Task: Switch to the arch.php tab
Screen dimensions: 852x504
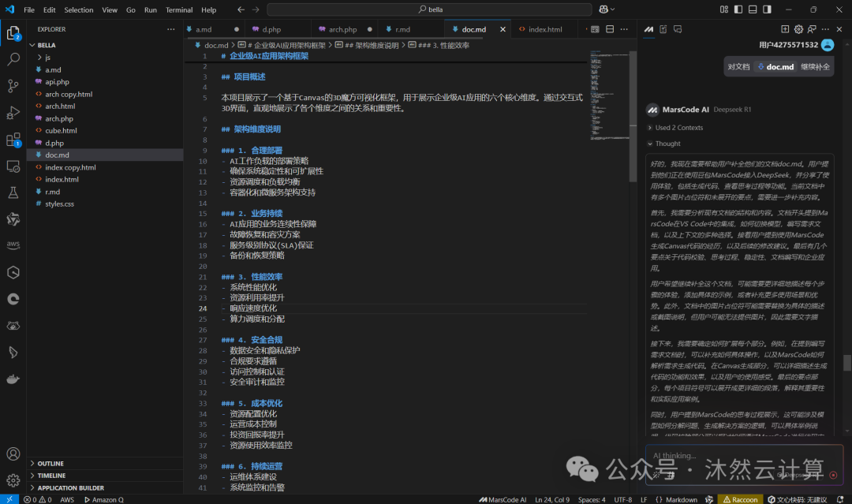Action: coord(343,29)
